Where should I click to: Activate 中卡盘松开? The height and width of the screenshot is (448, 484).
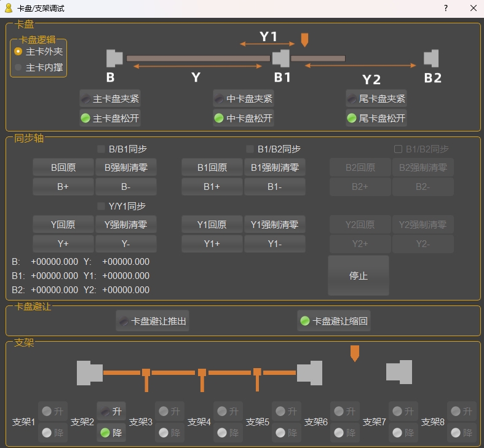click(244, 118)
